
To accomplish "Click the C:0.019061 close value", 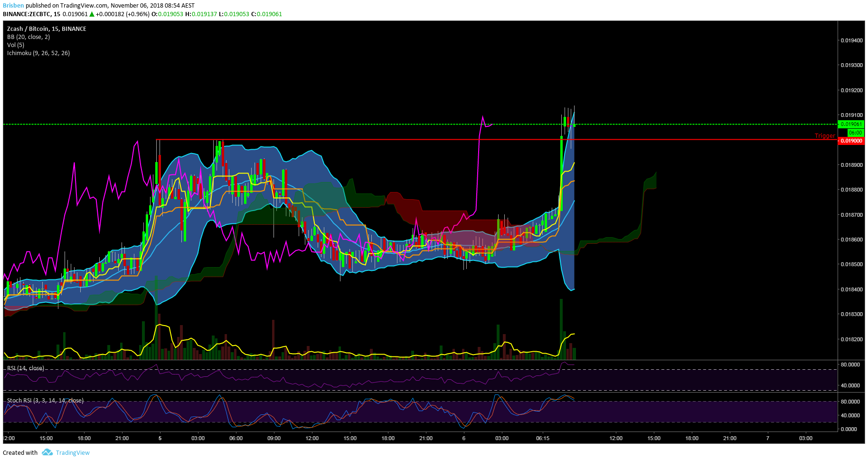I will tap(266, 14).
